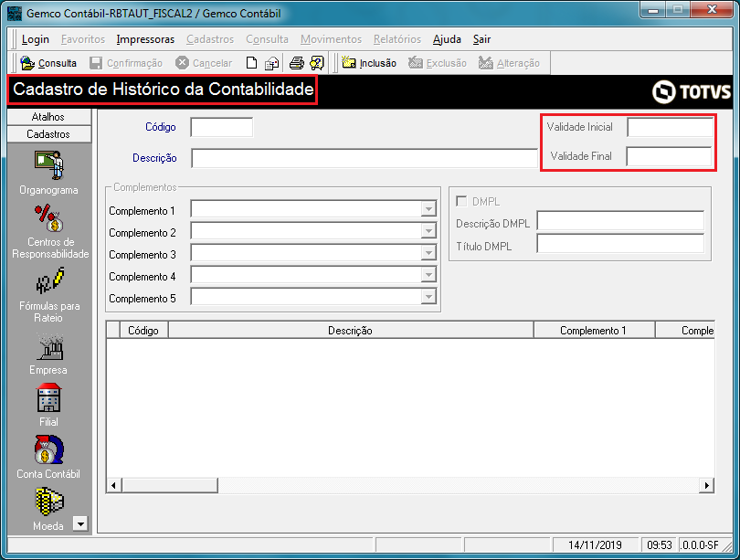Click the copy document toolbar icon
Viewport: 740px width, 560px height.
coord(272,63)
